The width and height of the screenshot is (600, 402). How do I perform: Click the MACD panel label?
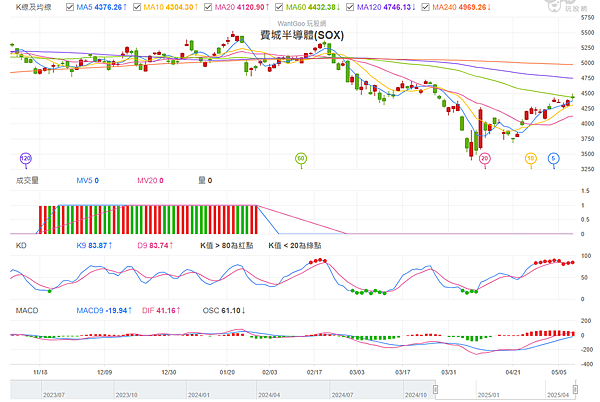pyautogui.click(x=27, y=310)
